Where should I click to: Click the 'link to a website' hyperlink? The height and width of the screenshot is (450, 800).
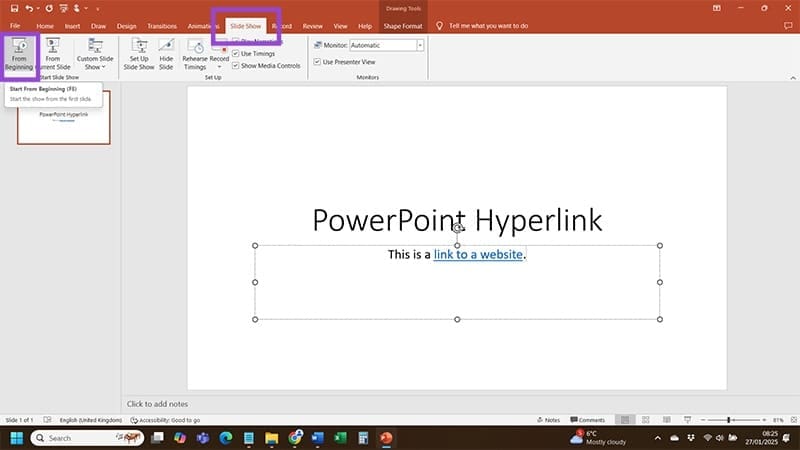point(478,255)
